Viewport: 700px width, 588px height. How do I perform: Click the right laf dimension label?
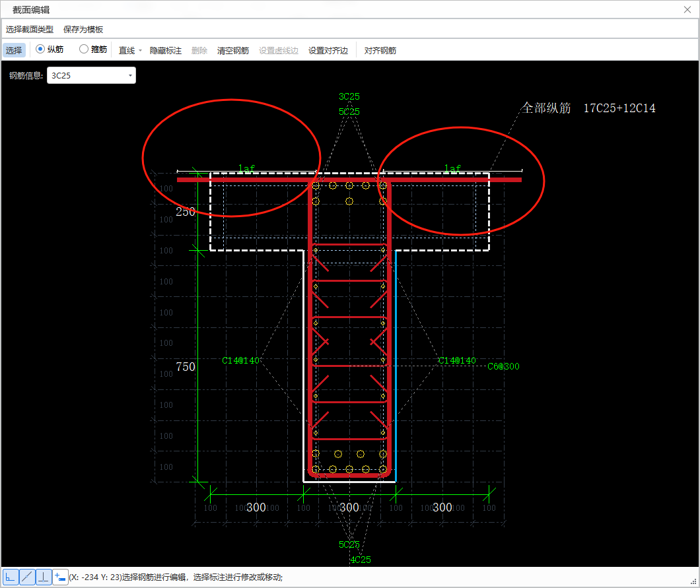coord(452,168)
